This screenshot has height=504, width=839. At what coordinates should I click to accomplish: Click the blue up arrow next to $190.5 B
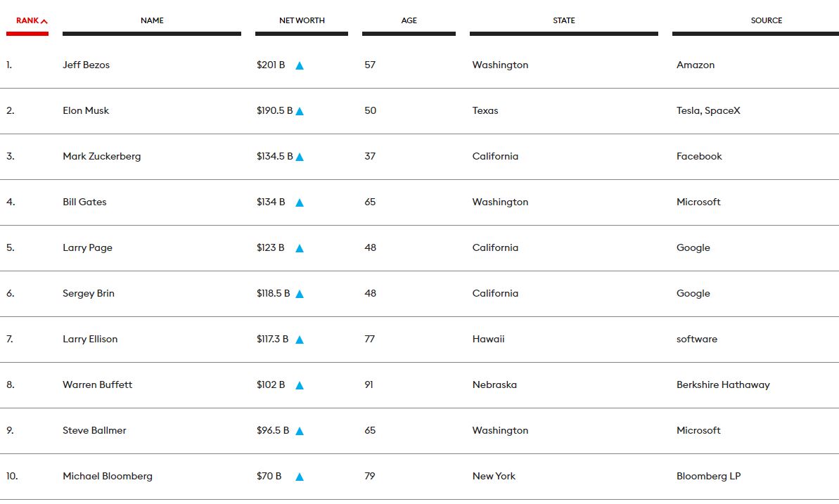300,111
